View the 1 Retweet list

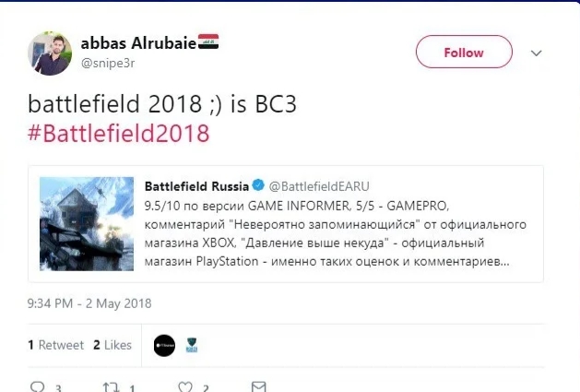click(x=55, y=345)
